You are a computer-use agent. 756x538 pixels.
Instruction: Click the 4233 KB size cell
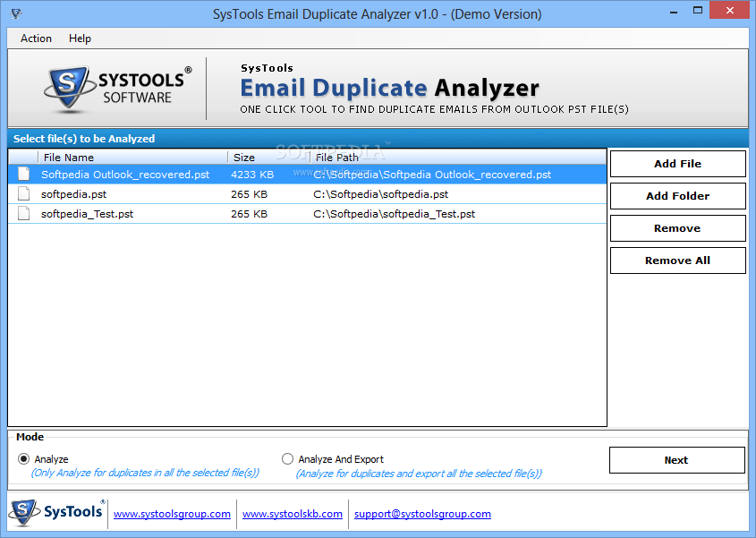[x=252, y=175]
